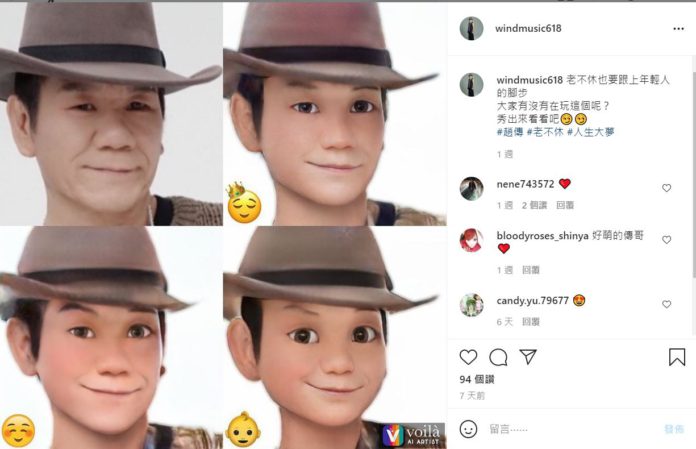The width and height of the screenshot is (696, 449).
Task: Open emoji picker smiley icon
Action: click(x=468, y=429)
